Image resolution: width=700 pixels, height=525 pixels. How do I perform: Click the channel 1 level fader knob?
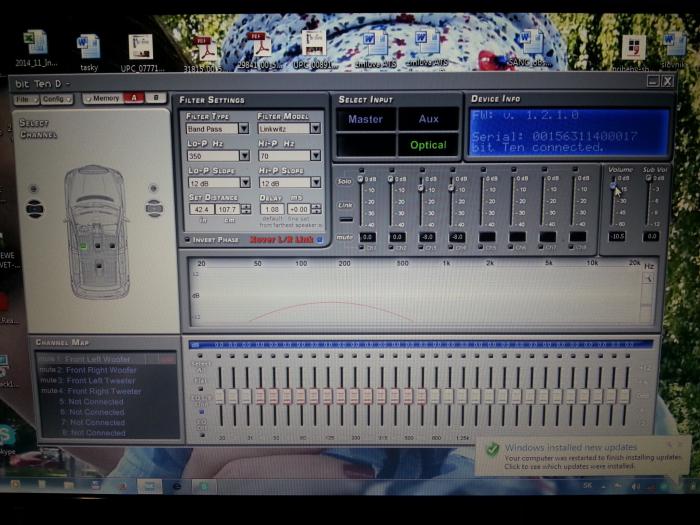[361, 179]
